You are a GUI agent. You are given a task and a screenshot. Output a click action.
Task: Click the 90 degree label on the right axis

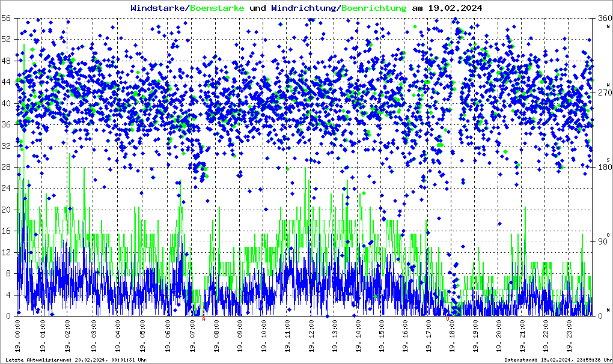603,242
